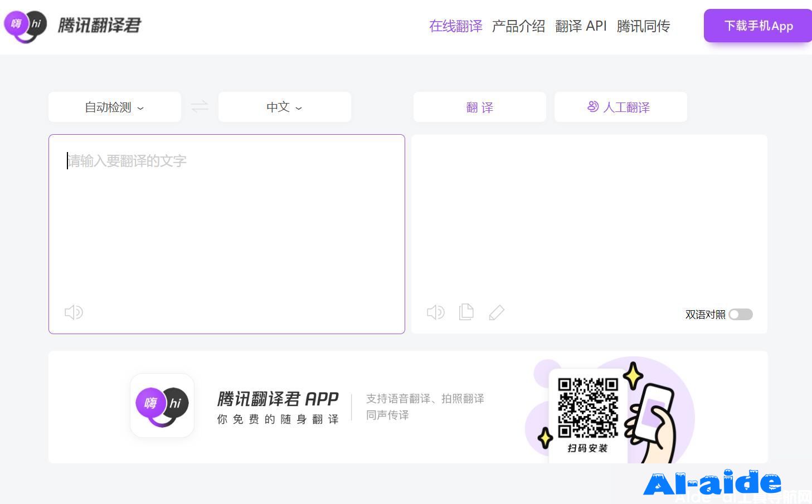The height and width of the screenshot is (504, 812).
Task: Click the 人工翻译 button
Action: pos(621,107)
